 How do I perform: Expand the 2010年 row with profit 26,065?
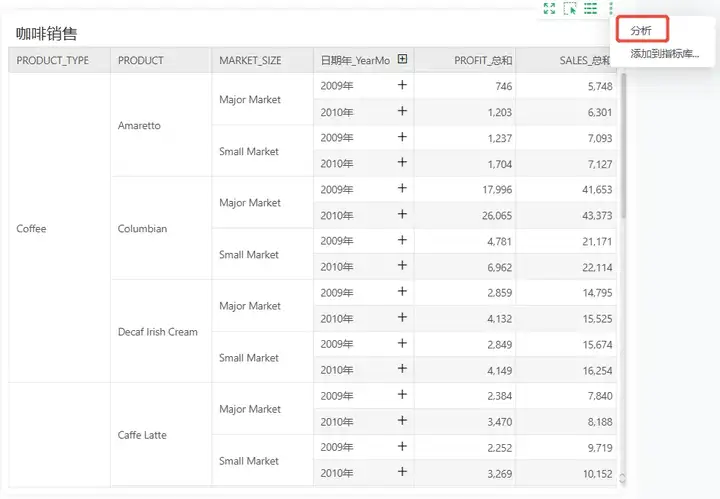click(402, 214)
